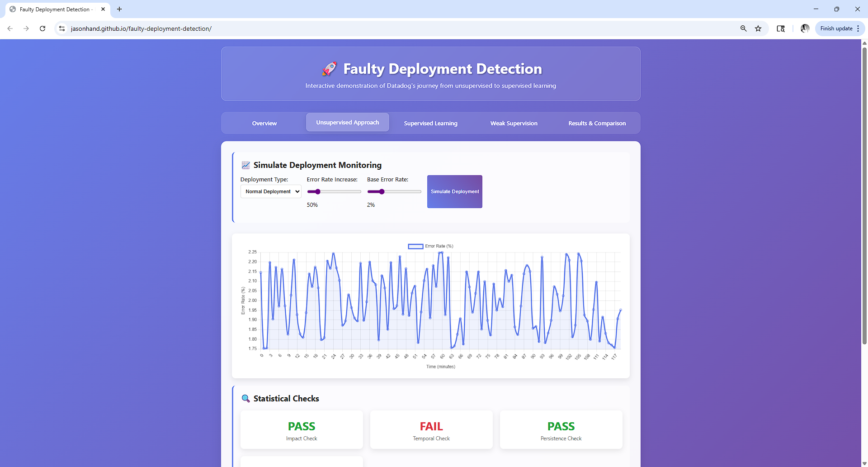Screen dimensions: 868x467
Task: Click the 50% error rate increase value
Action: point(312,205)
